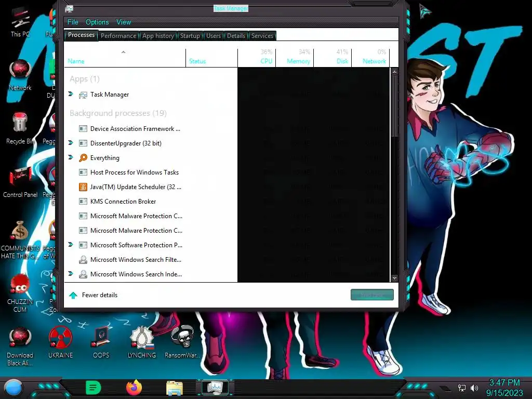Expand the Everything process group

pyautogui.click(x=71, y=157)
